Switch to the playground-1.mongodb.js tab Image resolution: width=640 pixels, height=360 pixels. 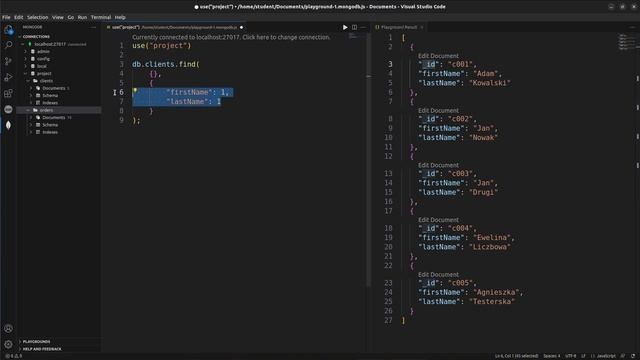point(174,27)
